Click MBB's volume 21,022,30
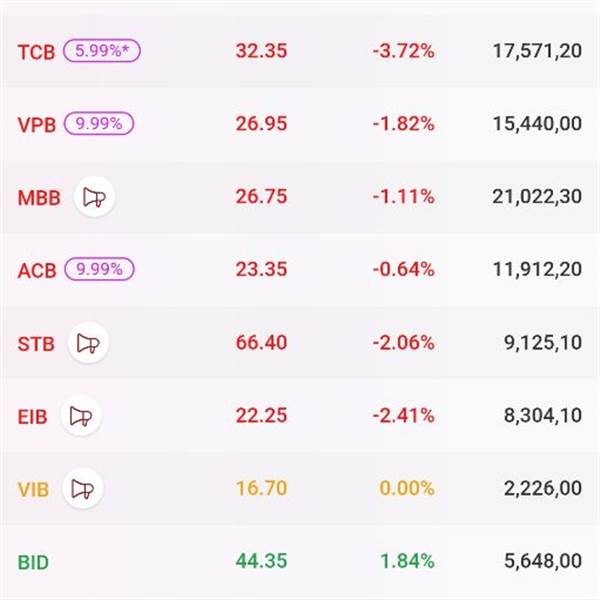 537,198
